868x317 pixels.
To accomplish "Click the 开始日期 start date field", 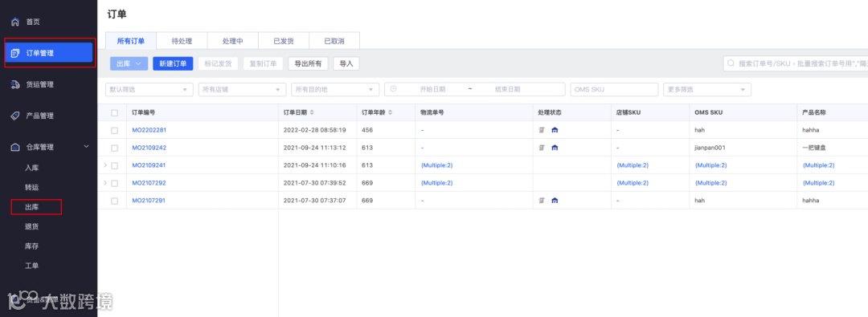I will coord(432,89).
